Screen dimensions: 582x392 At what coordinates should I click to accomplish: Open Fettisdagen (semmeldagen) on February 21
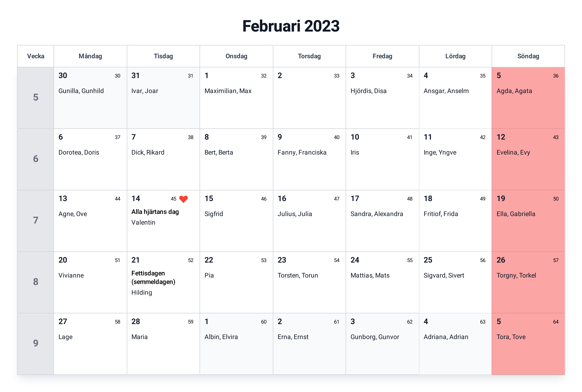point(153,278)
